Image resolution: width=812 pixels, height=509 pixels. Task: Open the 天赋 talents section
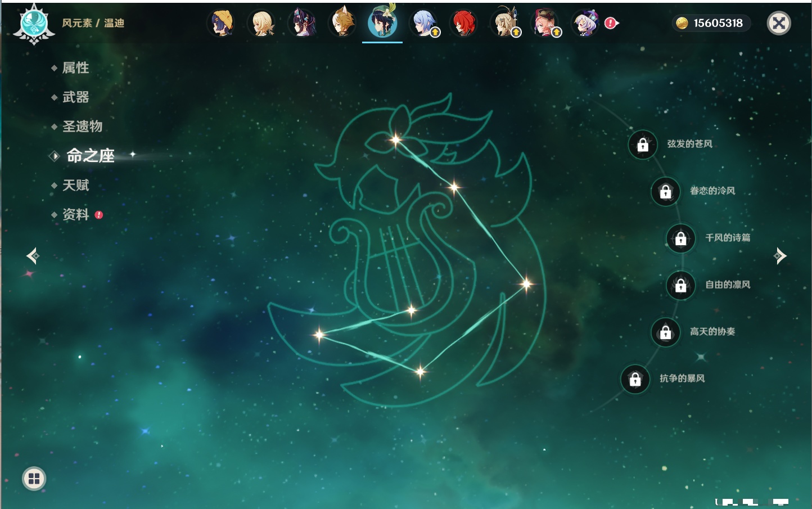point(75,185)
